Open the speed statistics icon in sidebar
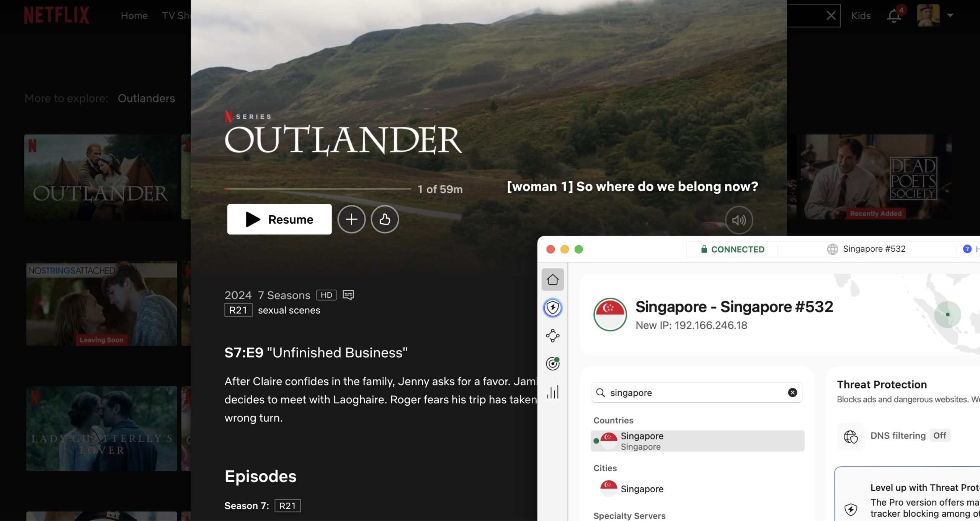The image size is (980, 521). pyautogui.click(x=552, y=392)
